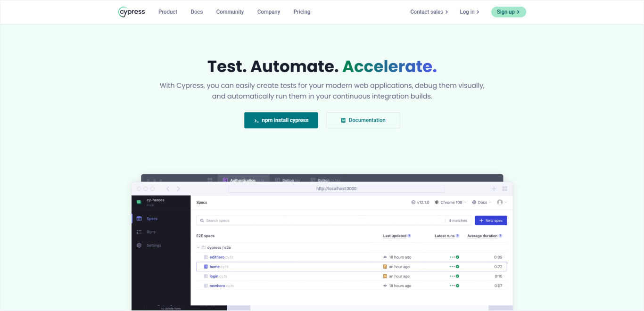Click the magnifier icon in Search specs
The width and height of the screenshot is (644, 311).
click(x=202, y=220)
